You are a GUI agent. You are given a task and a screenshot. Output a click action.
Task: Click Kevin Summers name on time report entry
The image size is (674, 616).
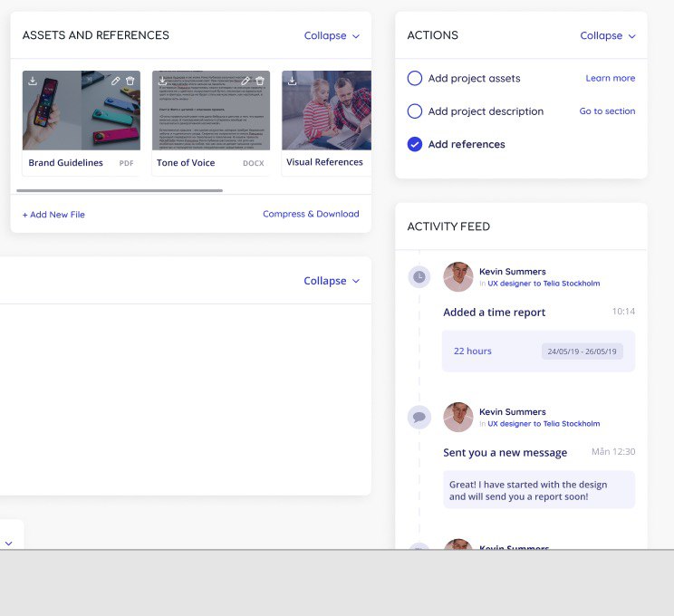click(513, 272)
